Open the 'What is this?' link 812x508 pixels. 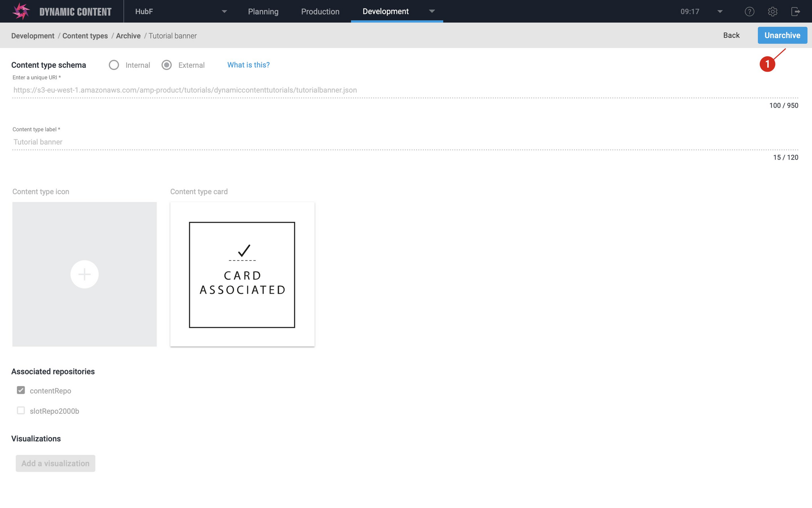point(248,65)
